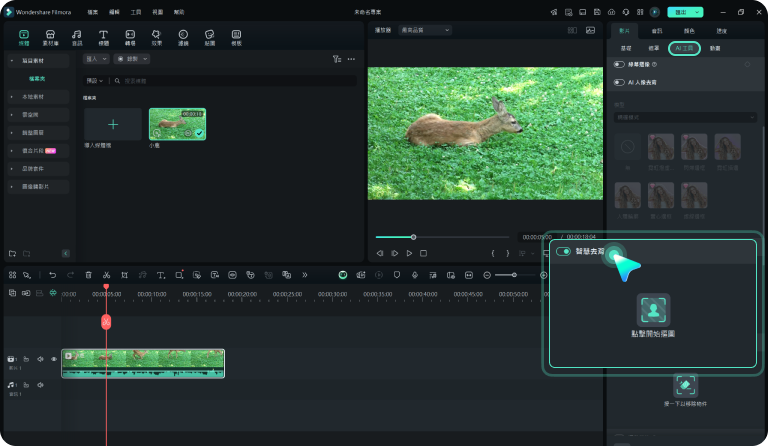Click the filter/sort icon in media panel

coord(336,59)
